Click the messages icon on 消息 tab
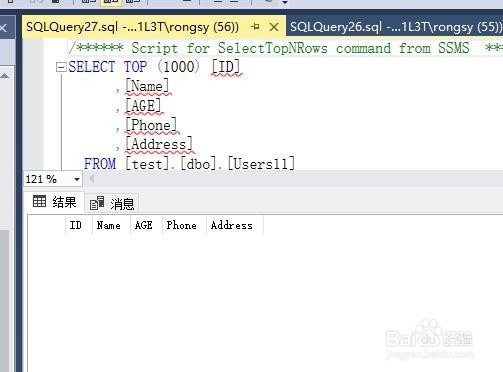Screen dimensions: 503x372 click(97, 203)
